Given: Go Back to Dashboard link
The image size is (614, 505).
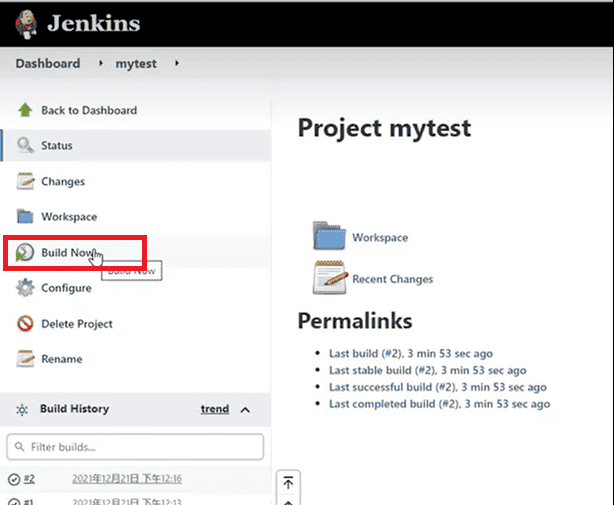Looking at the screenshot, I should click(x=89, y=110).
